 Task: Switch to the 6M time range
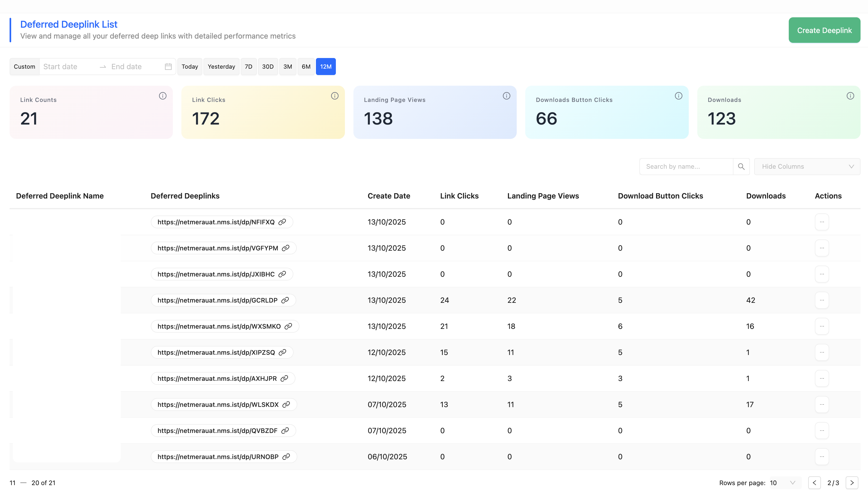click(306, 67)
